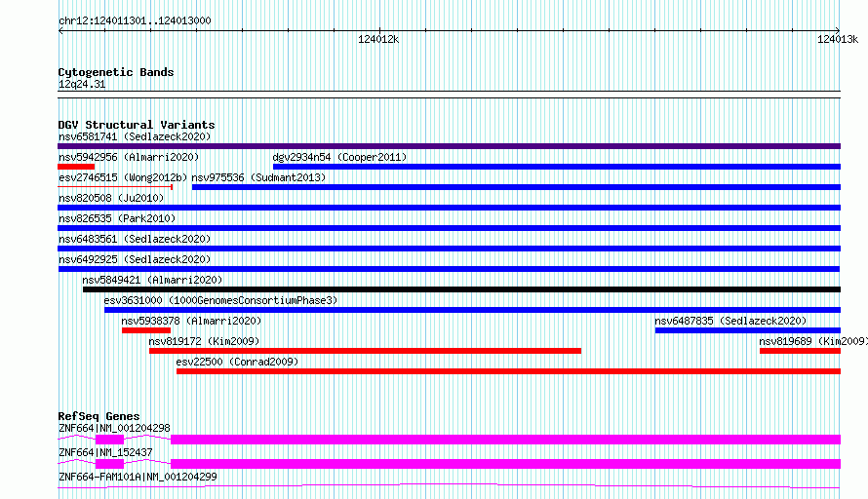Click the blue nsv6483561 bar

pos(449,249)
